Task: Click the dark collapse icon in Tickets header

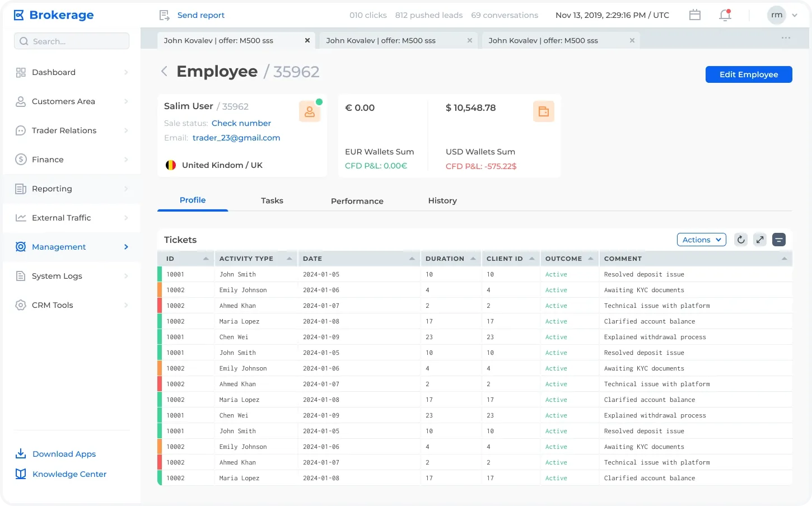Action: [x=779, y=240]
